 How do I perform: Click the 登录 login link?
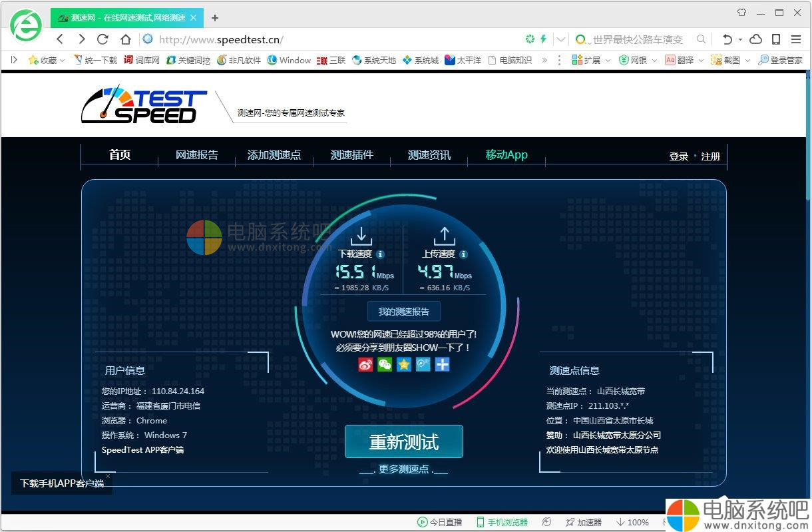pyautogui.click(x=679, y=156)
